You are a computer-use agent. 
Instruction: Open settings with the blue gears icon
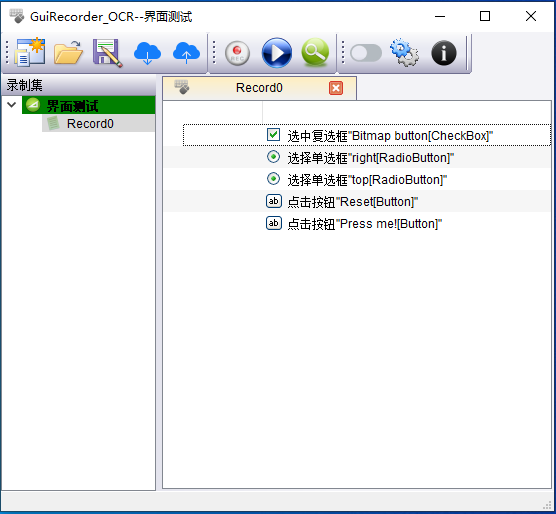pyautogui.click(x=404, y=52)
